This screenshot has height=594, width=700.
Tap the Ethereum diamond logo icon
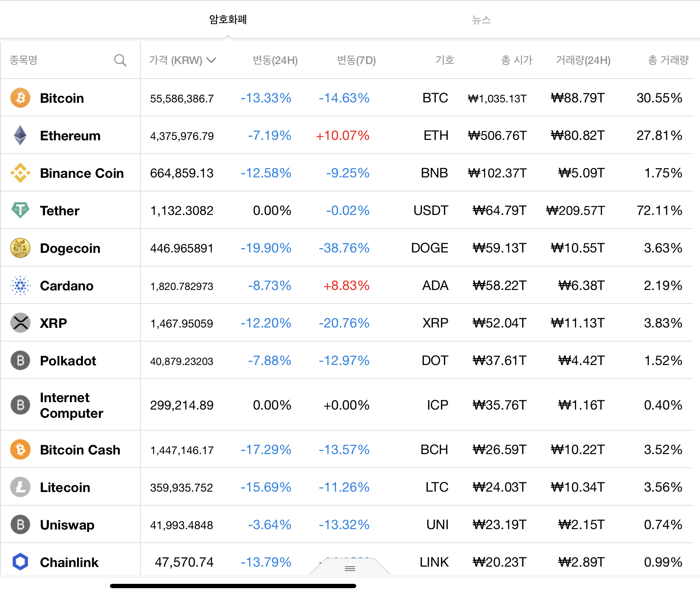(20, 135)
